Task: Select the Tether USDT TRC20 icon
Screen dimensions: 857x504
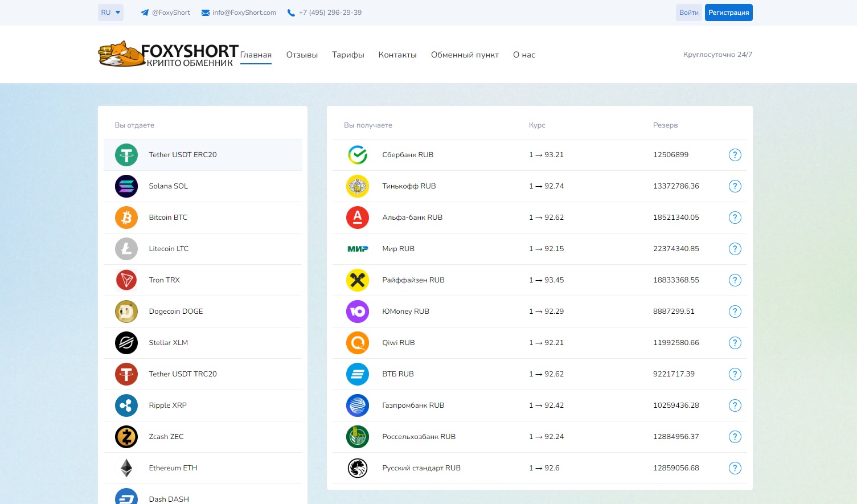Action: pyautogui.click(x=126, y=374)
